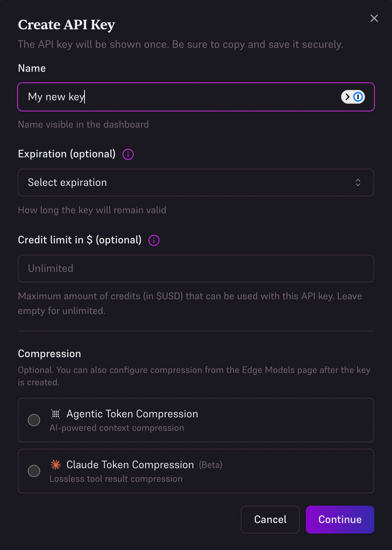Click the Claude Token Compression option title
Image resolution: width=392 pixels, height=550 pixels.
130,465
